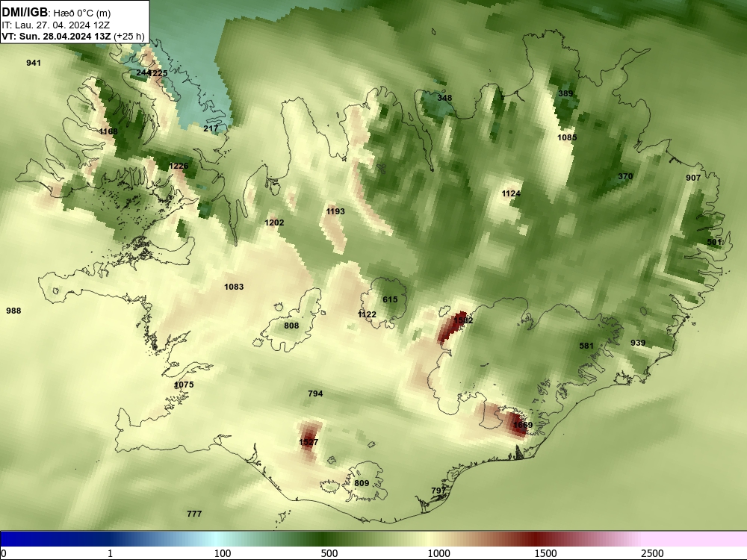The image size is (747, 560).
Task: Click the 808 value label
Action: tap(291, 326)
